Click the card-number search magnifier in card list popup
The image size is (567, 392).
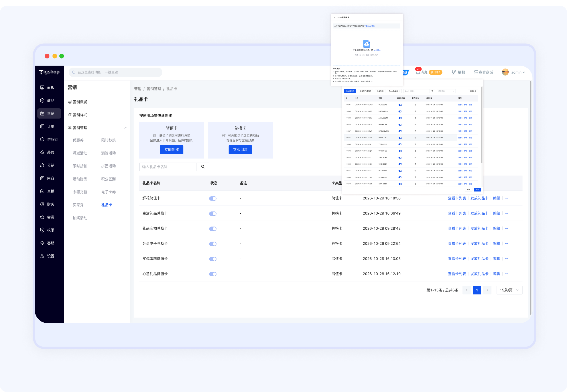[432, 91]
